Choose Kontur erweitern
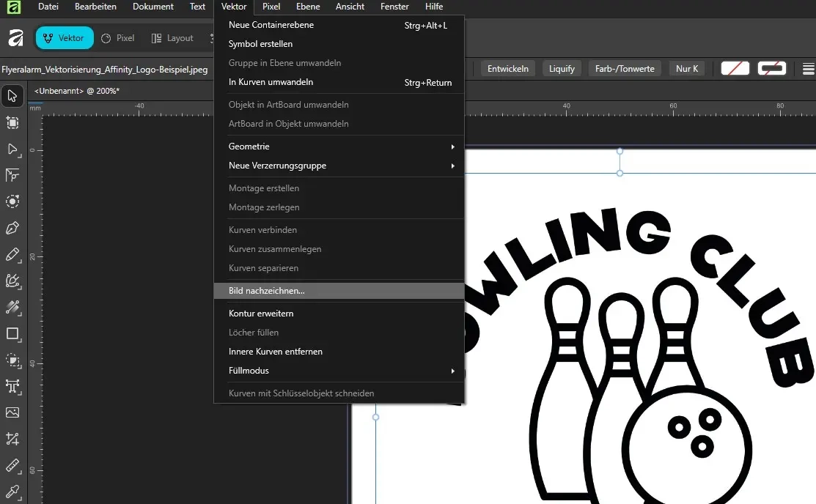The height and width of the screenshot is (504, 816). [x=339, y=314]
